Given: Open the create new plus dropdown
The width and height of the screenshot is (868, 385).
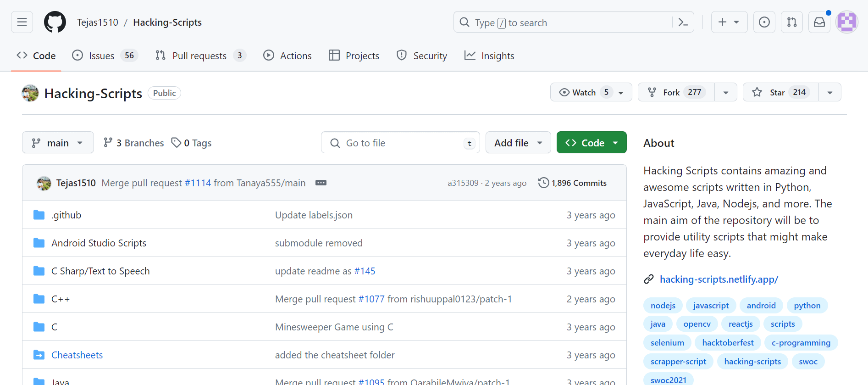Looking at the screenshot, I should pos(729,22).
